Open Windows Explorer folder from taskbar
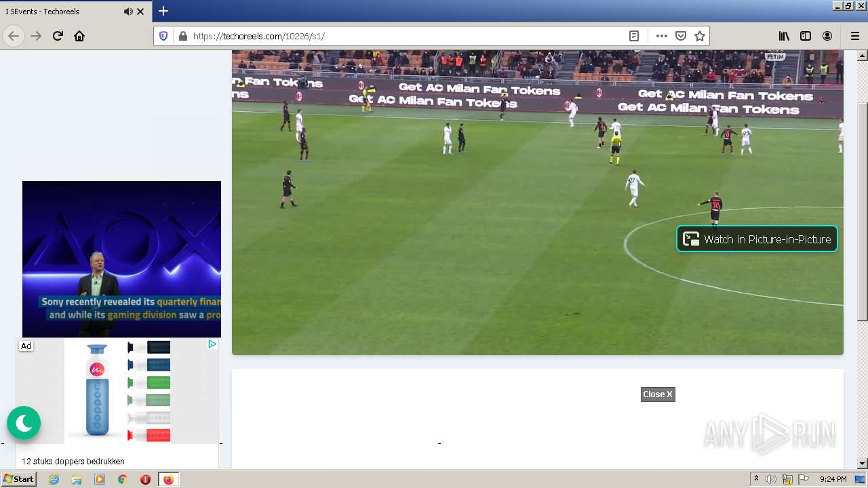The image size is (868, 488). click(x=77, y=479)
